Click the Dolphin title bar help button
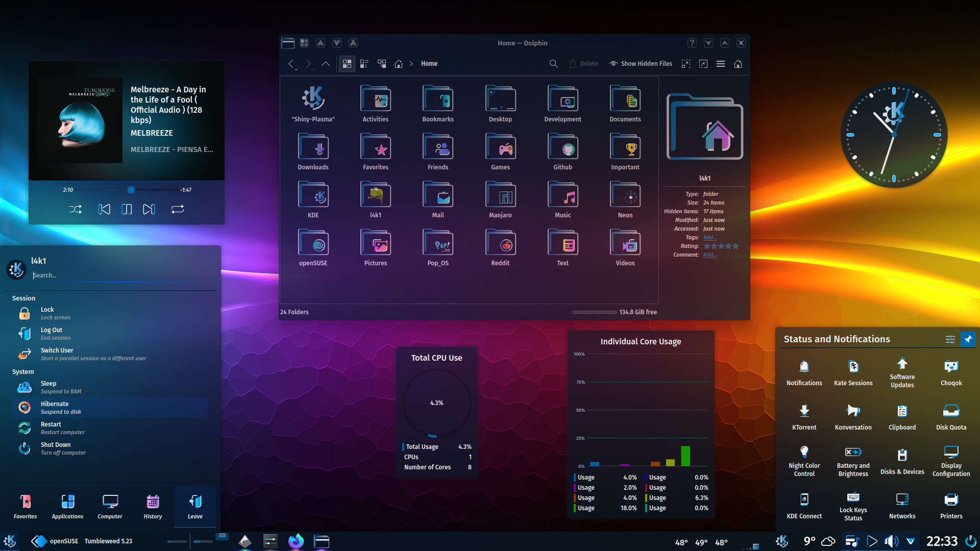 click(692, 43)
